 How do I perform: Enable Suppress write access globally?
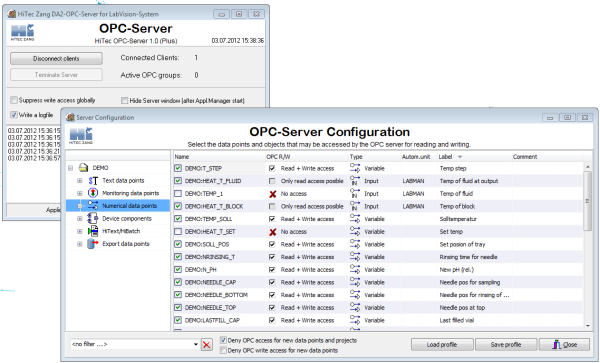coord(14,100)
